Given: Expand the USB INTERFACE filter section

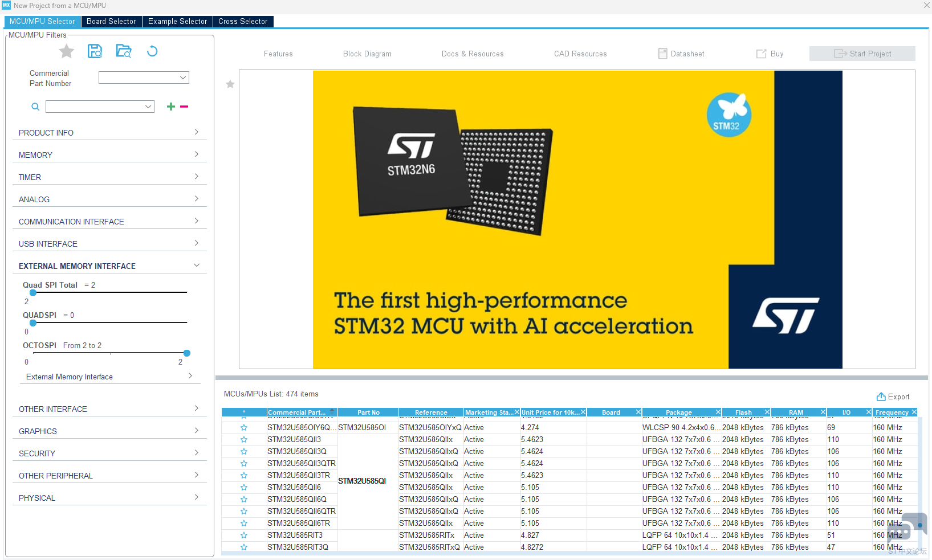Looking at the screenshot, I should [109, 243].
